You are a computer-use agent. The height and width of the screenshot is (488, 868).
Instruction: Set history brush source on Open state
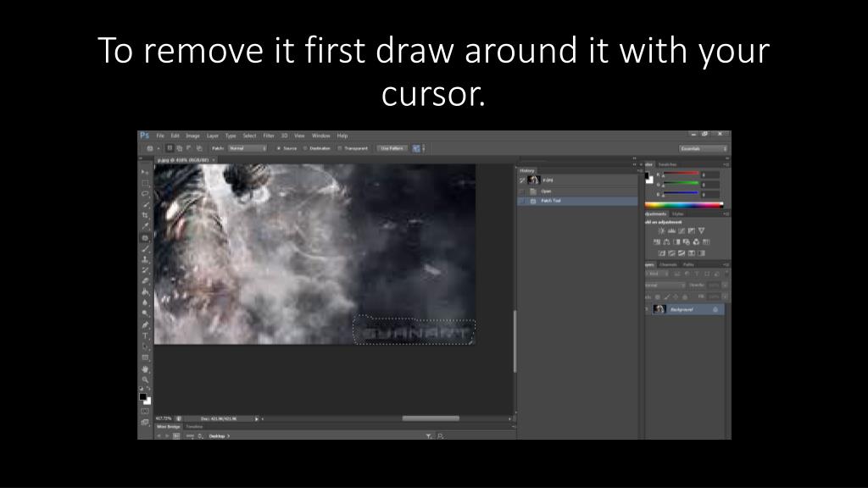click(x=522, y=191)
